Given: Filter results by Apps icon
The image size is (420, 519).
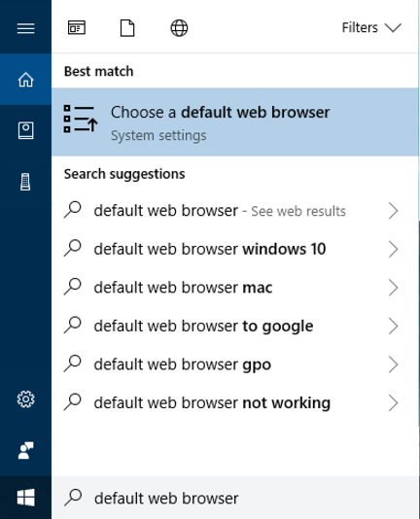Looking at the screenshot, I should [x=77, y=28].
